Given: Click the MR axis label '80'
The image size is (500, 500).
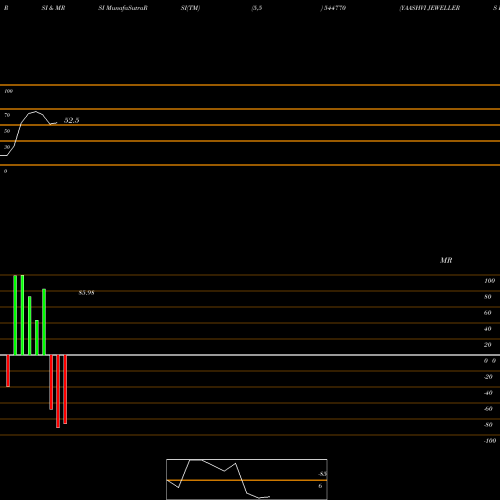Looking at the screenshot, I should (488, 297).
